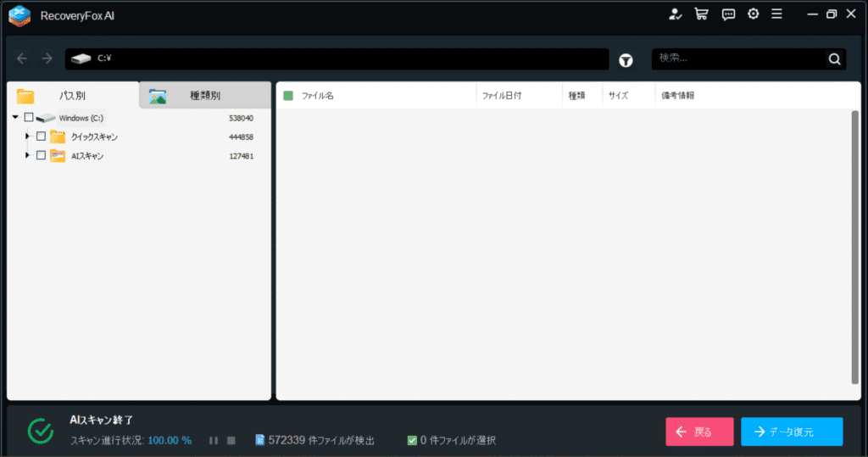Click the AIスキャン folder icon
Image resolution: width=868 pixels, height=457 pixels.
coord(58,156)
